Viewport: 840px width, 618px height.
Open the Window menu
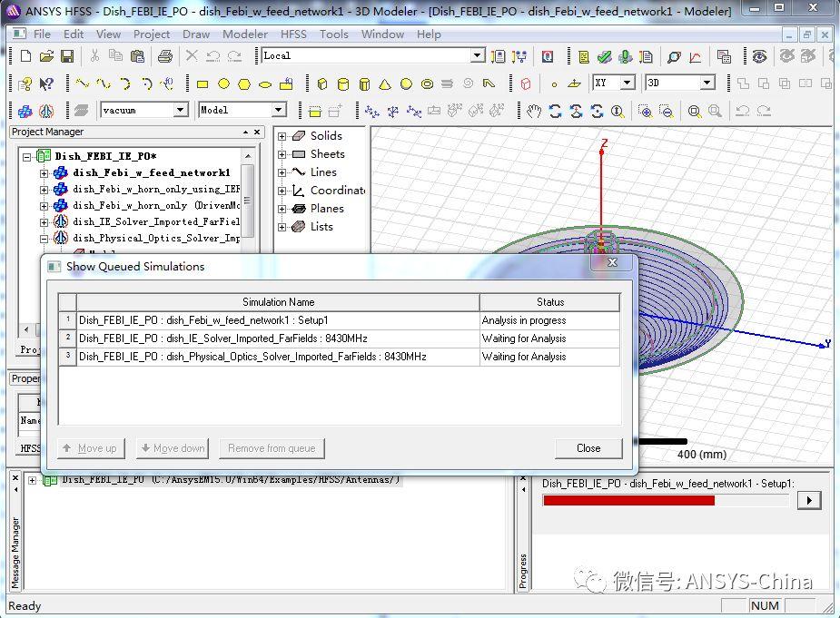click(382, 34)
